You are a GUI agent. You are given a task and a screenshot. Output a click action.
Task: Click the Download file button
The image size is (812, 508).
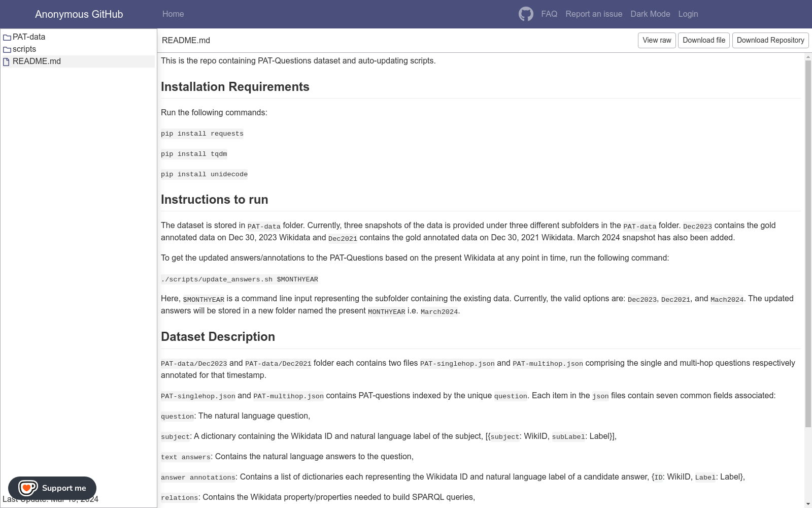click(x=704, y=40)
